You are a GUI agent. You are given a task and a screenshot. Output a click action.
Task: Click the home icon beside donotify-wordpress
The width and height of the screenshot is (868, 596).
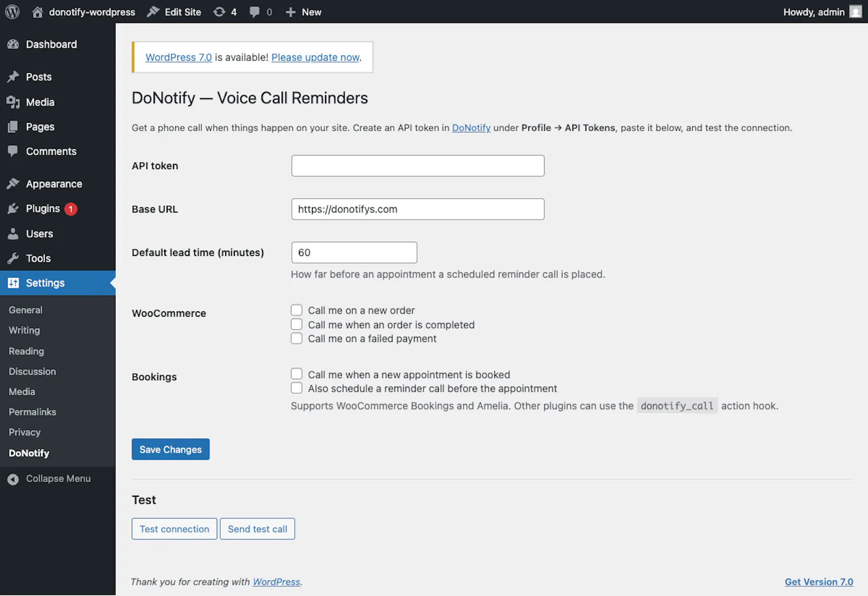coord(37,12)
